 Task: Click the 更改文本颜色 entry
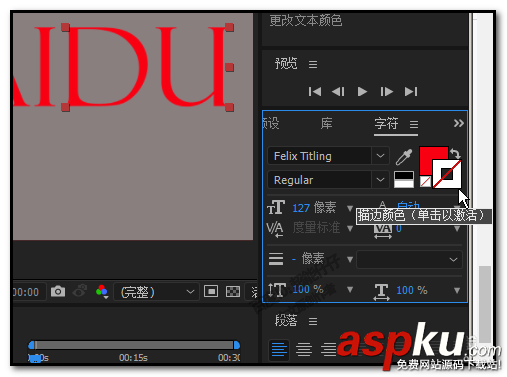[306, 21]
